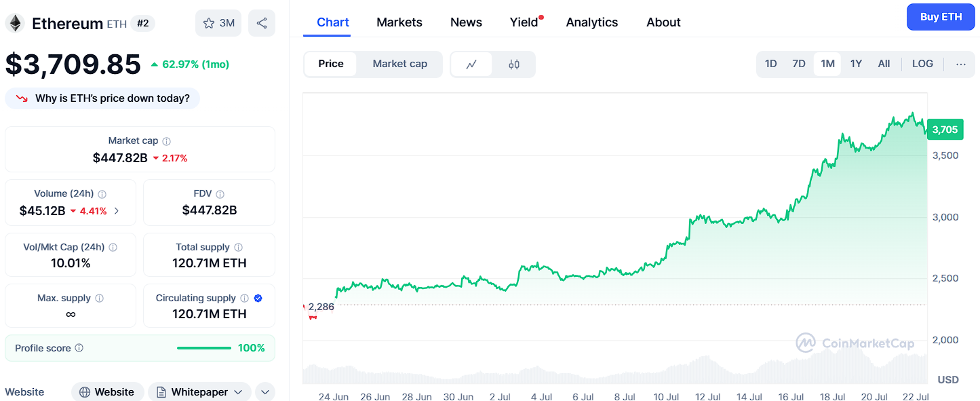Set chart range to 1D

point(771,64)
